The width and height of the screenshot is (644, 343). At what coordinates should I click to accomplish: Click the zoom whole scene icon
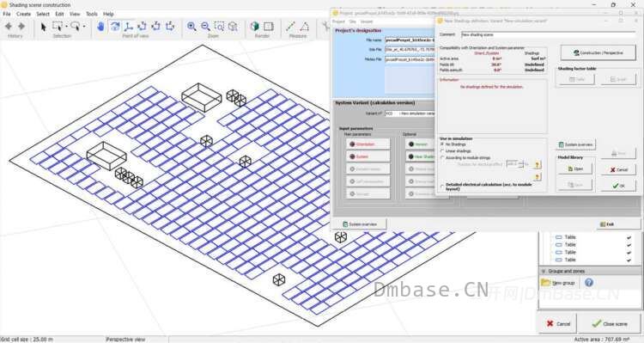point(233,27)
